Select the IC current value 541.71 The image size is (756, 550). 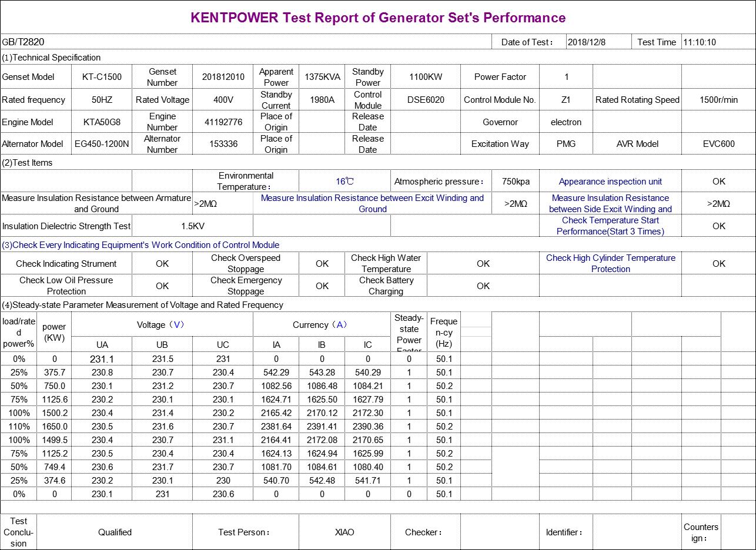coord(367,481)
